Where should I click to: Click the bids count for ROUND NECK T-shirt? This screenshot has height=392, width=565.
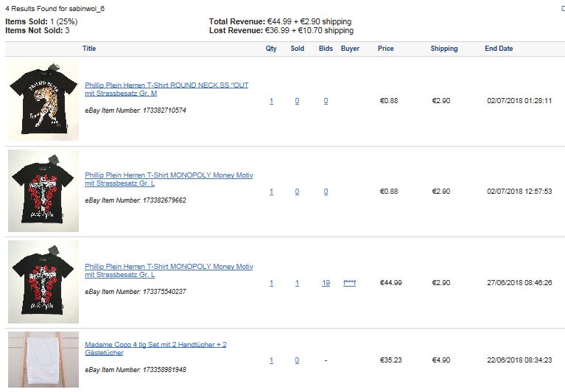326,101
